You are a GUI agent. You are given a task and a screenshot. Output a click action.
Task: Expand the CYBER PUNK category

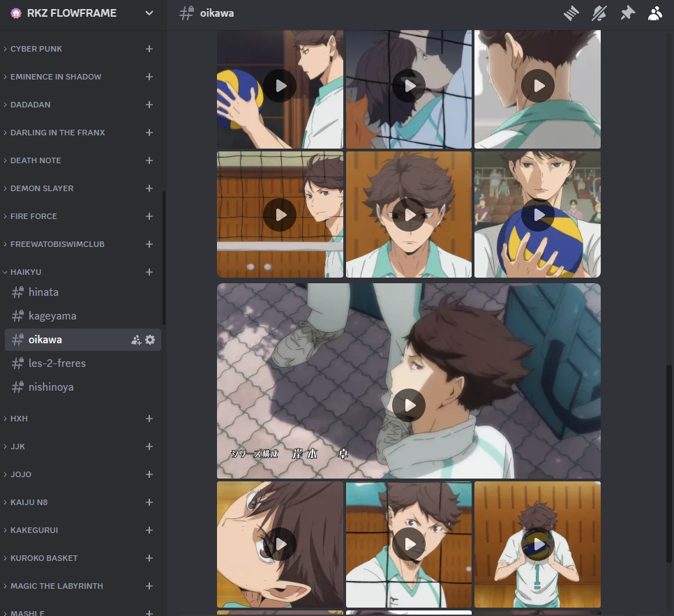[x=36, y=49]
